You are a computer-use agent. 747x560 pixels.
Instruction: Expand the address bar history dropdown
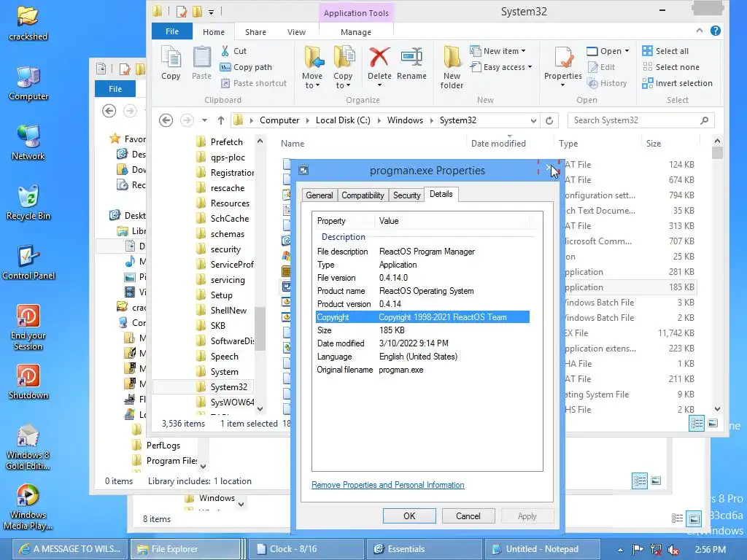pos(533,121)
